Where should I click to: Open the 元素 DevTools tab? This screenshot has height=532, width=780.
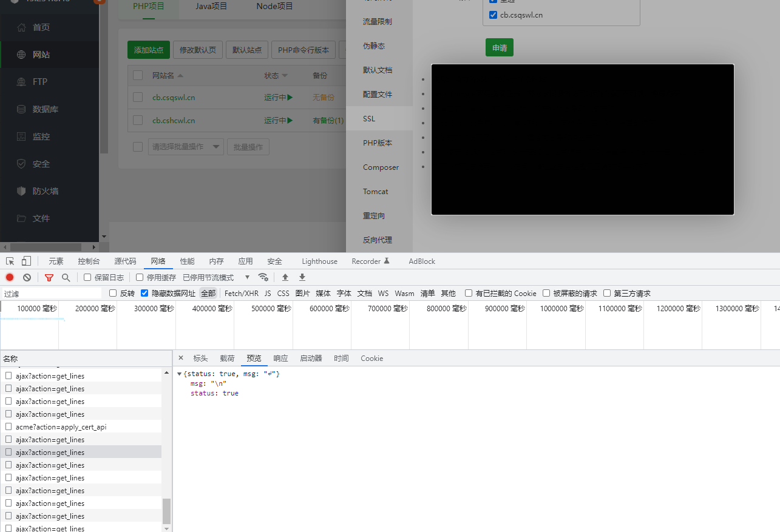click(x=56, y=261)
